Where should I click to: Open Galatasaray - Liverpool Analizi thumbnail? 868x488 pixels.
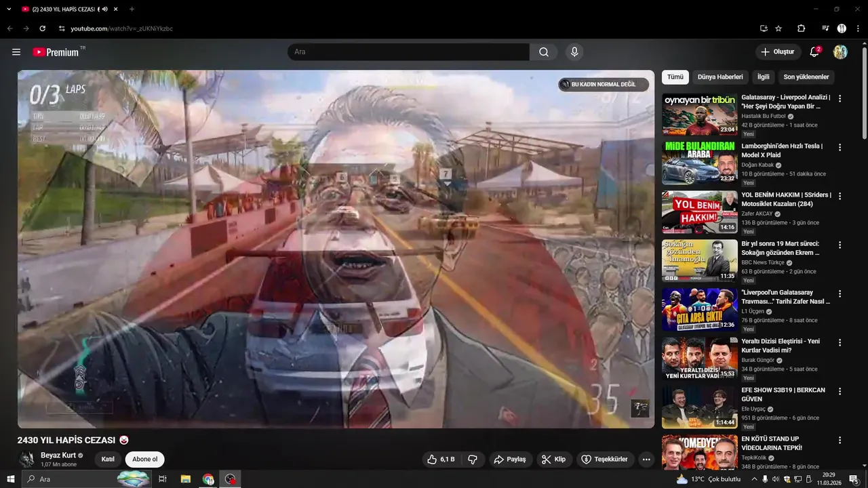coord(700,115)
